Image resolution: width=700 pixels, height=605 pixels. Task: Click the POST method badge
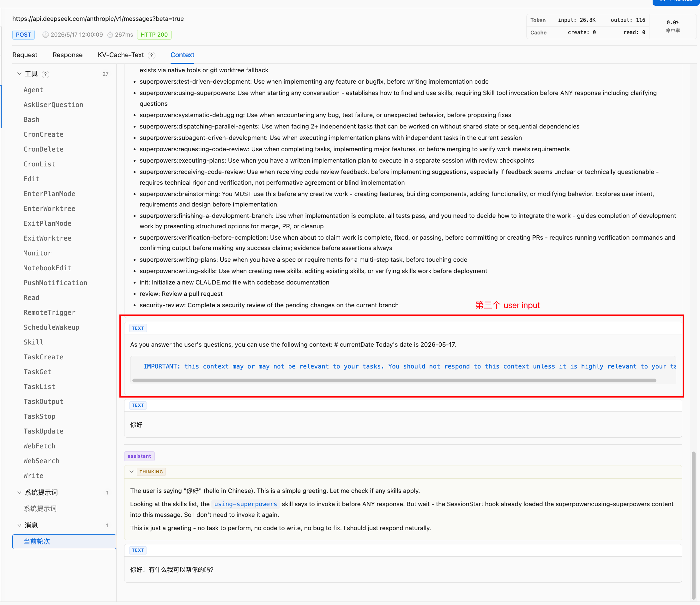(x=23, y=35)
